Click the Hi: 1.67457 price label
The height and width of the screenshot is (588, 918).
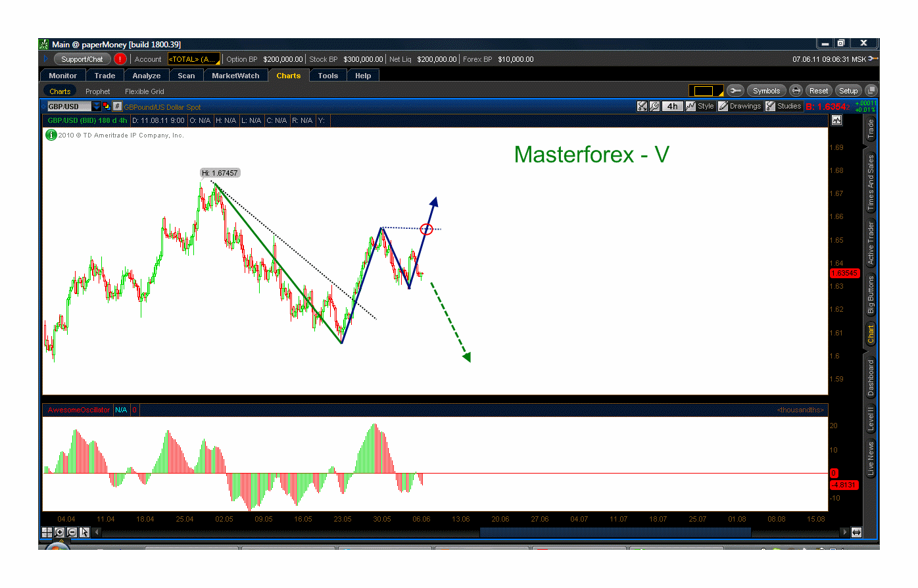pyautogui.click(x=220, y=173)
